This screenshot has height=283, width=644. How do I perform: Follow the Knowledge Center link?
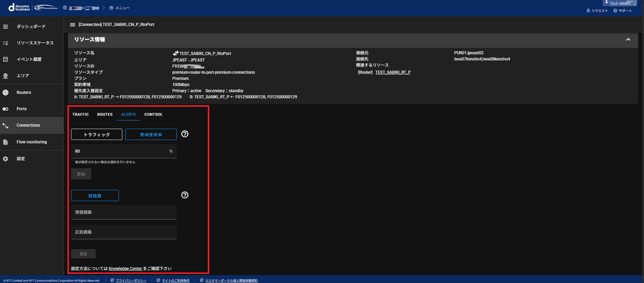click(x=125, y=268)
